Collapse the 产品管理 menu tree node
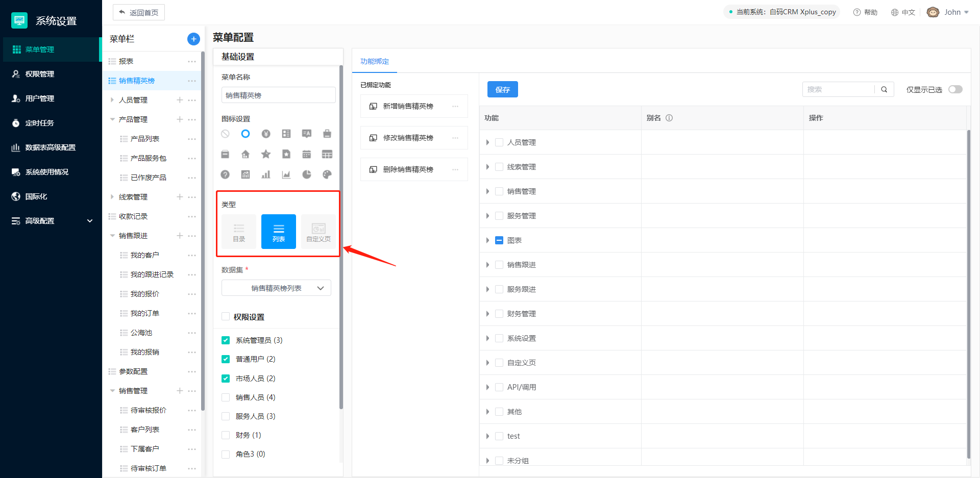 [112, 119]
